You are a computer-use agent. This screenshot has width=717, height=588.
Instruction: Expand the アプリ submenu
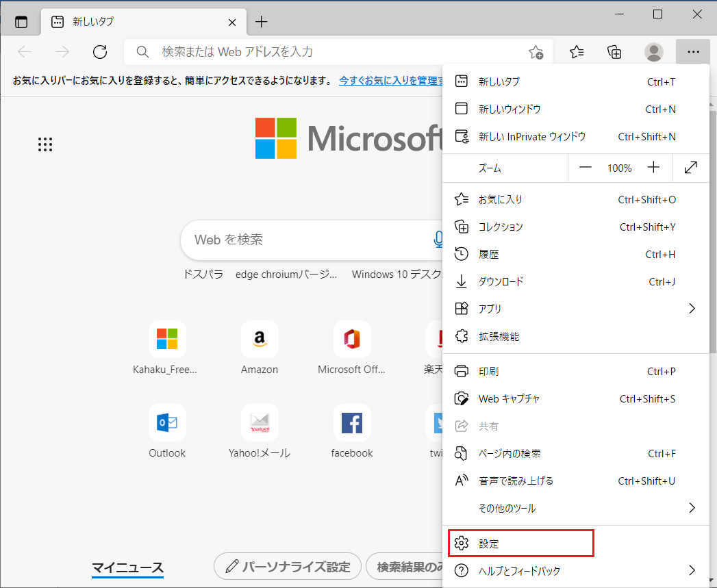point(576,309)
